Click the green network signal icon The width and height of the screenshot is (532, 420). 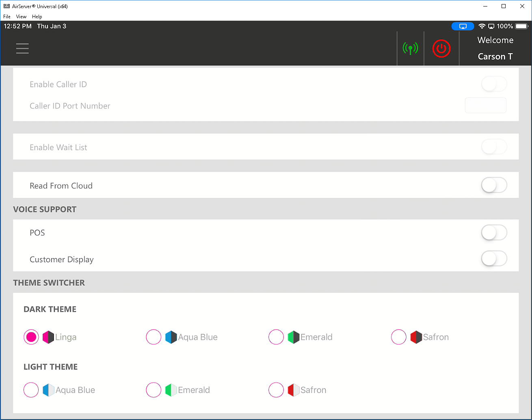tap(410, 49)
